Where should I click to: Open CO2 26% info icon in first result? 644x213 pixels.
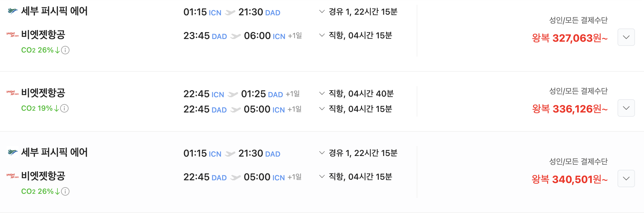point(65,50)
